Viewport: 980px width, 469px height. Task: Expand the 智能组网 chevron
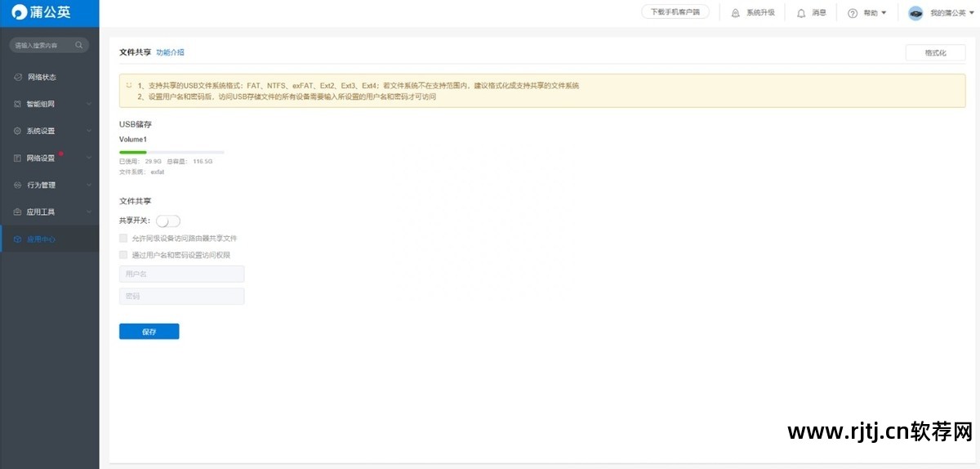[88, 104]
